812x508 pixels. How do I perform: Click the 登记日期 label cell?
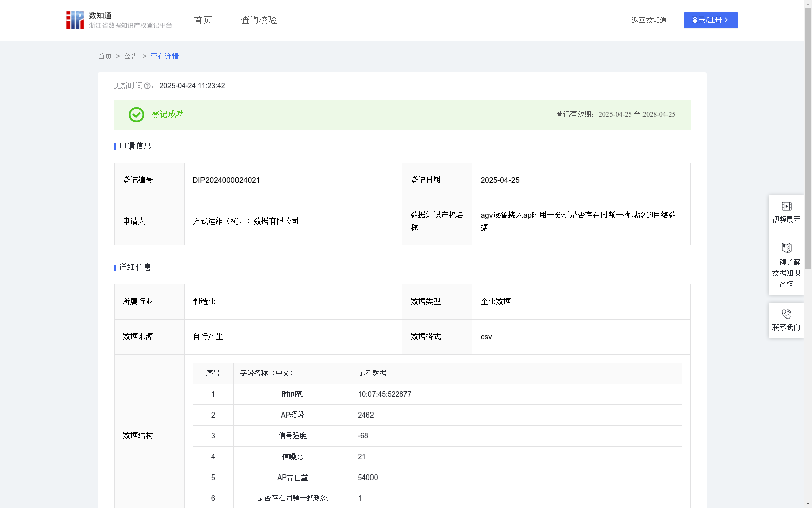pyautogui.click(x=437, y=180)
